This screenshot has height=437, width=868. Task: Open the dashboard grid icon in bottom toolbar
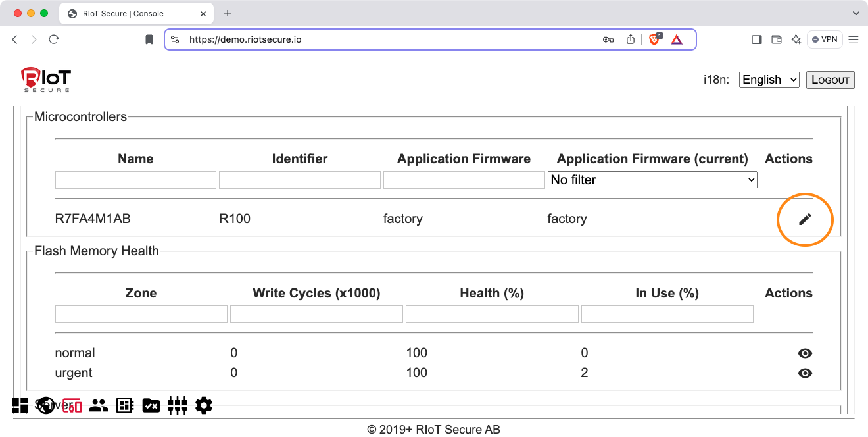pos(20,405)
